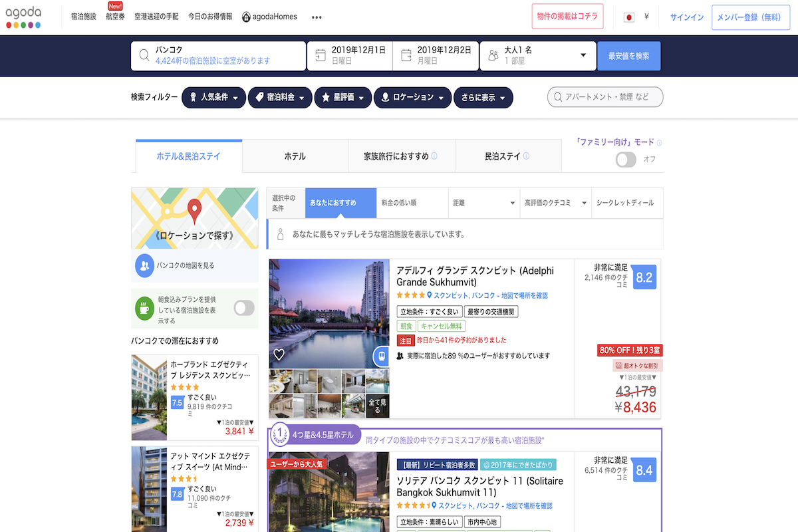This screenshot has width=798, height=532.
Task: Toggle the breakfast-included plan switch
Action: 244,307
